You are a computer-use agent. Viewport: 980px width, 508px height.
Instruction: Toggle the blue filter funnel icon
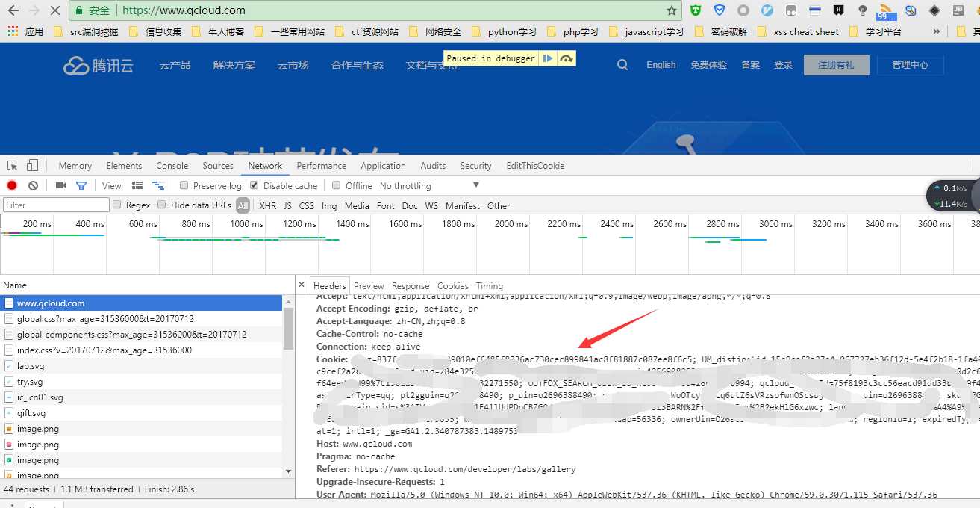point(81,185)
